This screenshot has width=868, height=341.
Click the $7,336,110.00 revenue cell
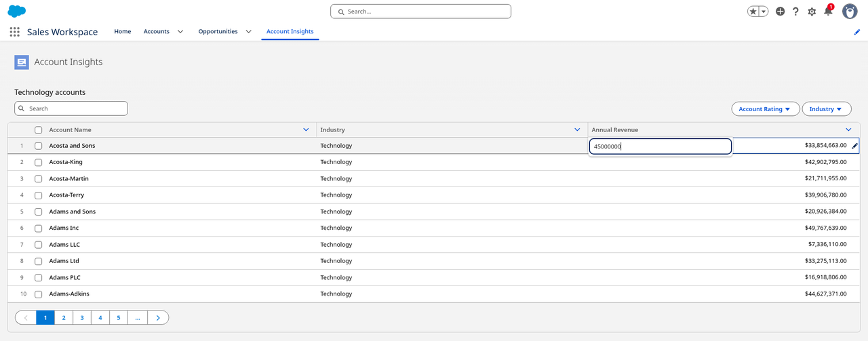[x=724, y=245]
